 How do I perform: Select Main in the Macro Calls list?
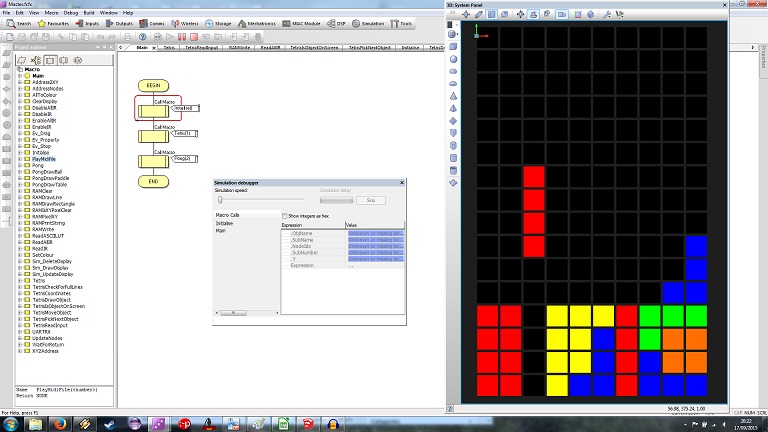(220, 230)
